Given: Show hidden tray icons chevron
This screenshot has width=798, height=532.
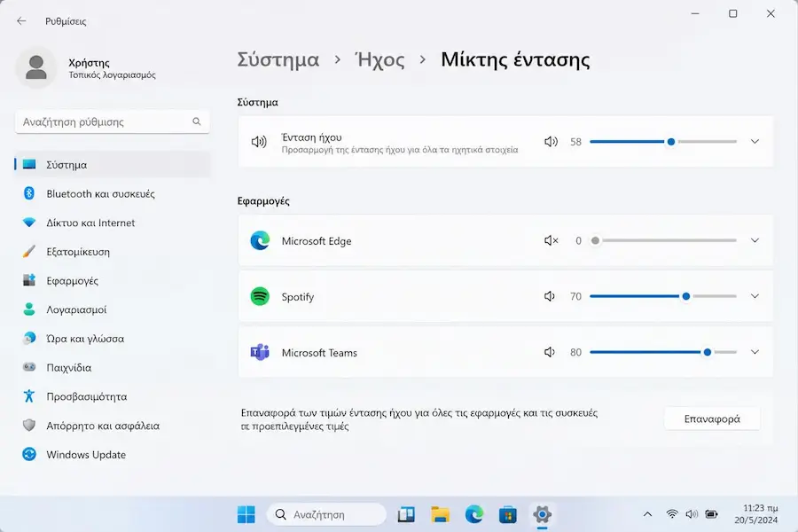Looking at the screenshot, I should (647, 514).
